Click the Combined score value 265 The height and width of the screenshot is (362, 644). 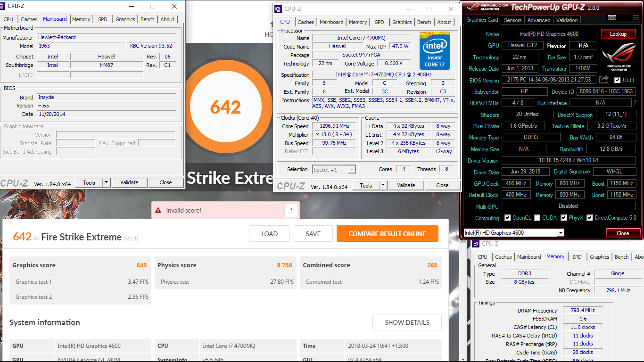pos(432,265)
